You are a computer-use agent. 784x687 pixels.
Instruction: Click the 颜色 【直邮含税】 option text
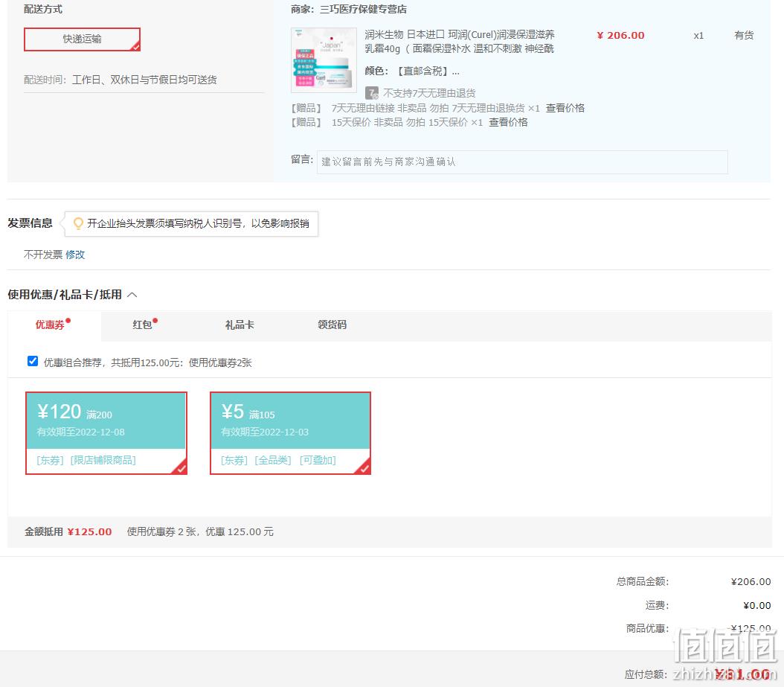(x=412, y=71)
